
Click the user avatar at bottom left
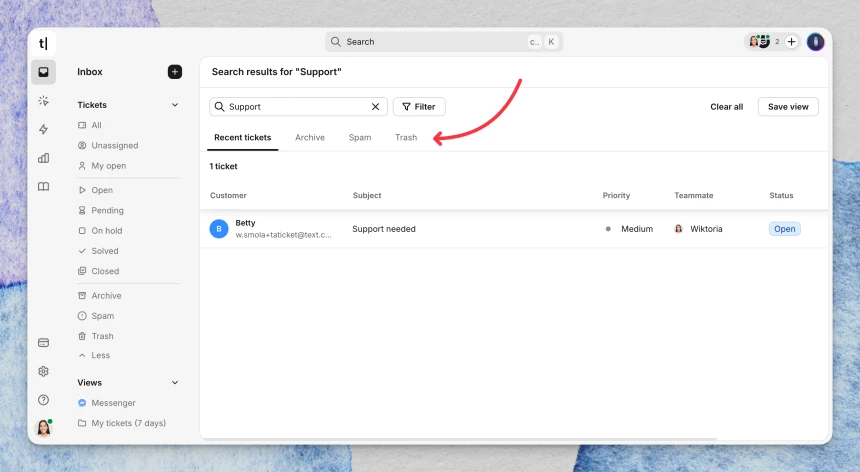(x=43, y=428)
